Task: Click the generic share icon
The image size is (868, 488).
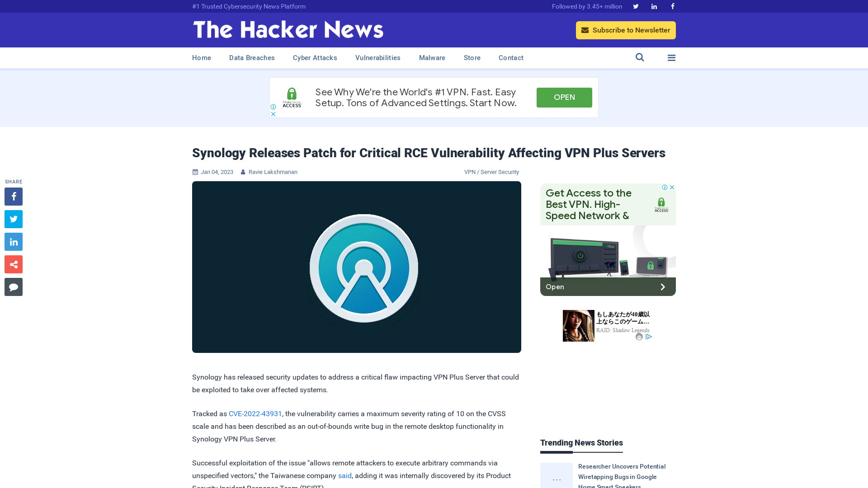Action: point(13,264)
